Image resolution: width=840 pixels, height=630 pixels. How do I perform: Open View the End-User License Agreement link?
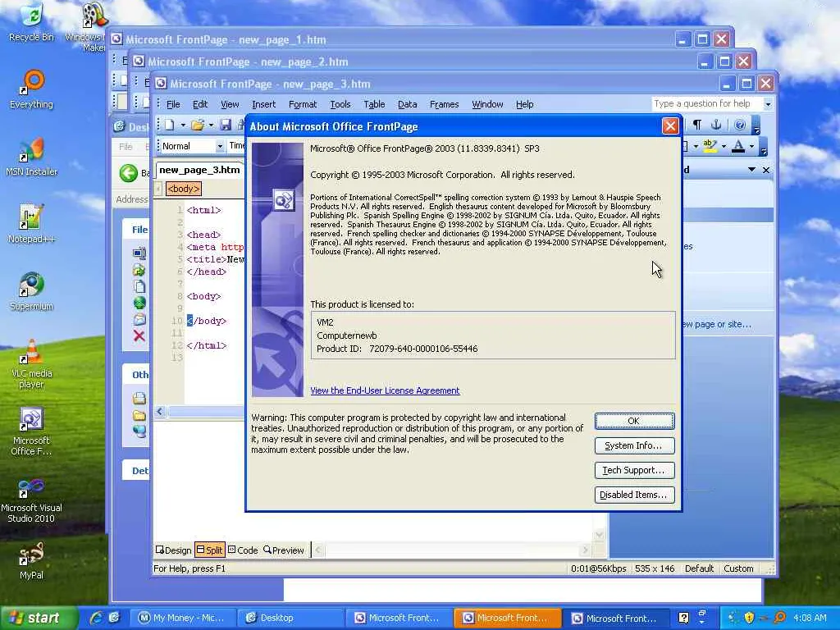(385, 390)
